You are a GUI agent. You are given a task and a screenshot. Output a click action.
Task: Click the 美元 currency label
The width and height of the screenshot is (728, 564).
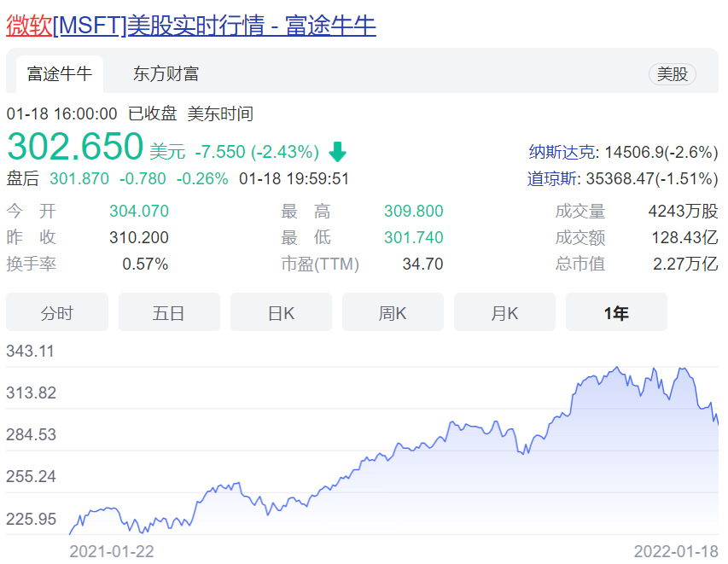167,152
